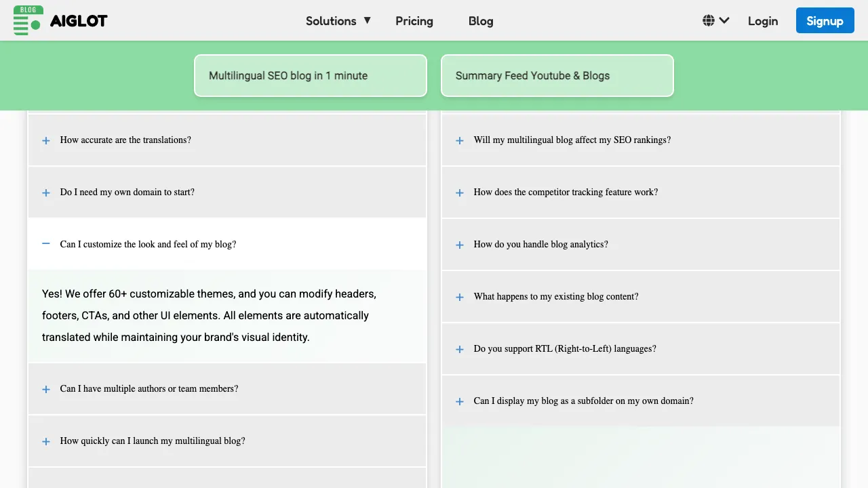Expand 'What happens to my existing blog content?'
868x488 pixels.
click(556, 297)
